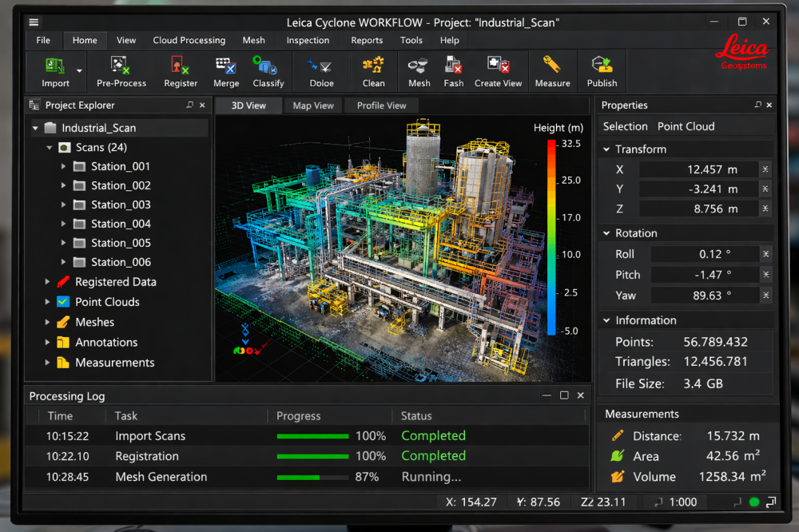799x532 pixels.
Task: Toggle the Point Clouds visibility checkbox
Action: (x=64, y=302)
